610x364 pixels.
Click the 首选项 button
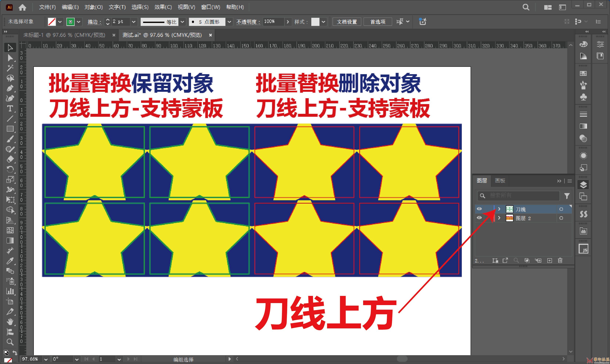tap(378, 22)
